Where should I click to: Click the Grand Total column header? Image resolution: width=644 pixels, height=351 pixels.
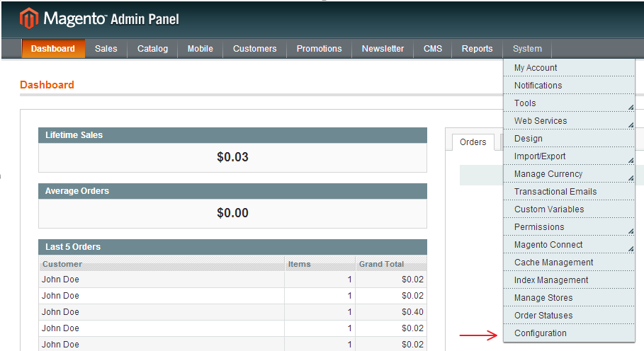tap(391, 264)
